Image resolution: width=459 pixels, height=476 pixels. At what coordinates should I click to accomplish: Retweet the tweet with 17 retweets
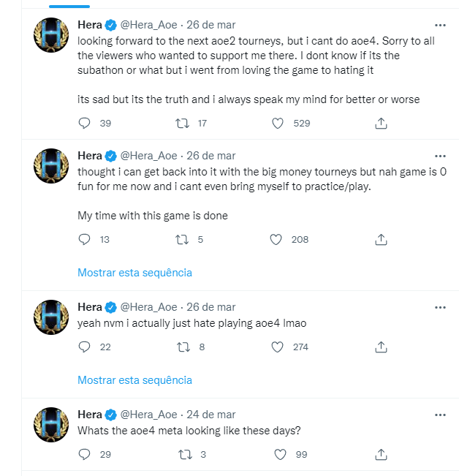pos(184,124)
